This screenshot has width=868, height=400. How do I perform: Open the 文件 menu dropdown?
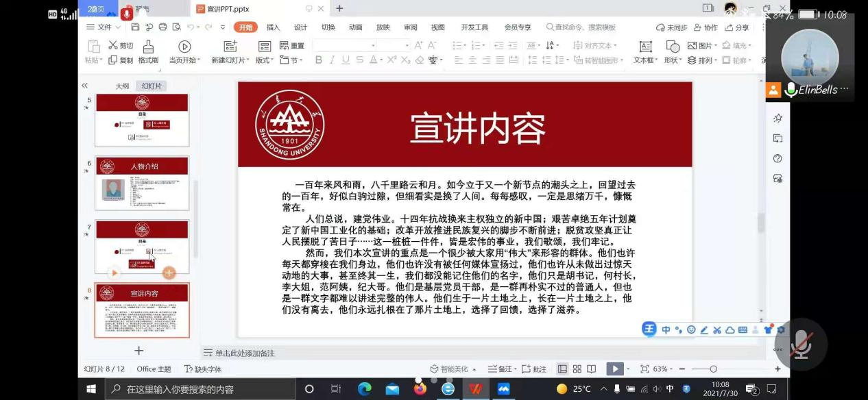point(104,27)
